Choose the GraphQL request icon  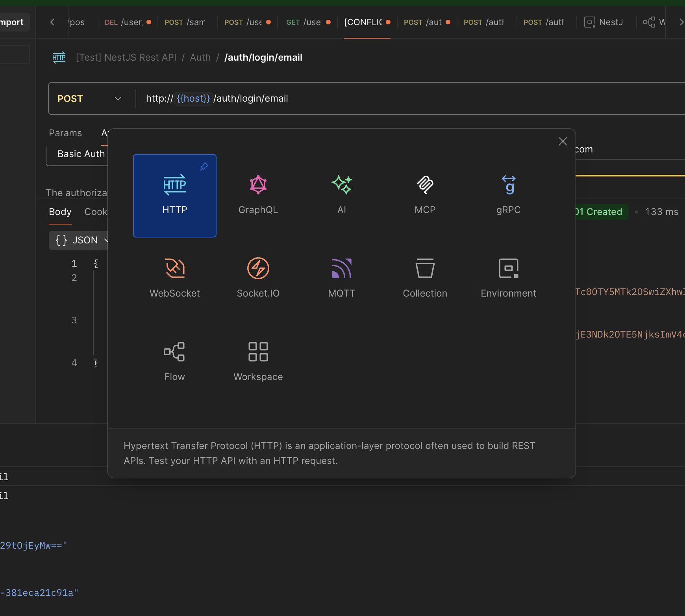pyautogui.click(x=258, y=185)
